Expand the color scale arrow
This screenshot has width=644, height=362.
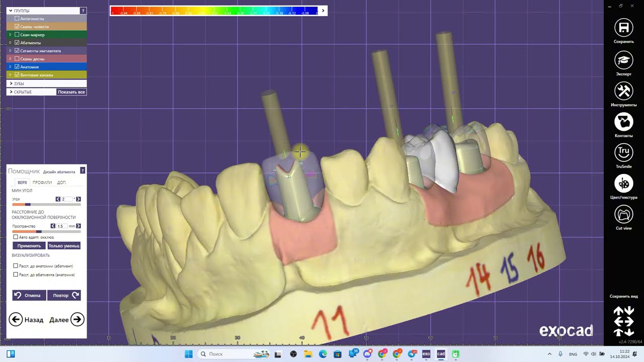323,11
